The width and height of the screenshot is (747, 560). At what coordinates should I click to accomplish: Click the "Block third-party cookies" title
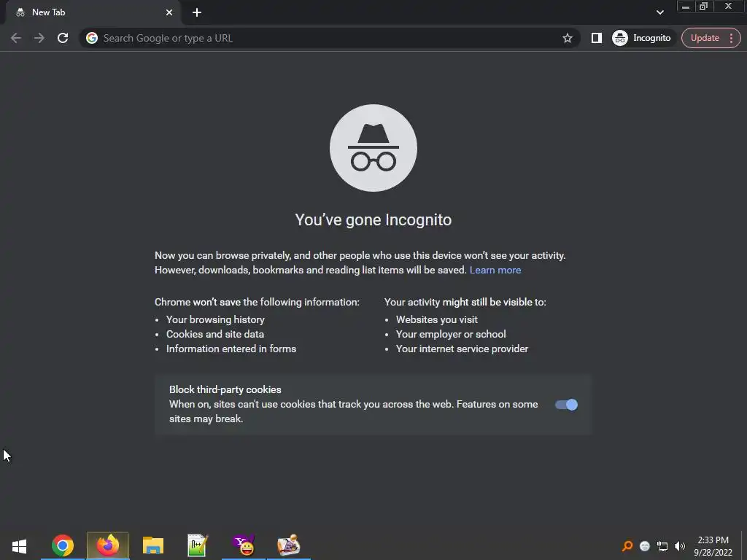pos(225,389)
